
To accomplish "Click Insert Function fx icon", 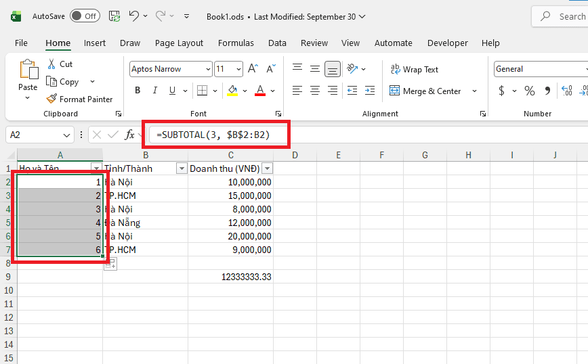I will point(129,135).
